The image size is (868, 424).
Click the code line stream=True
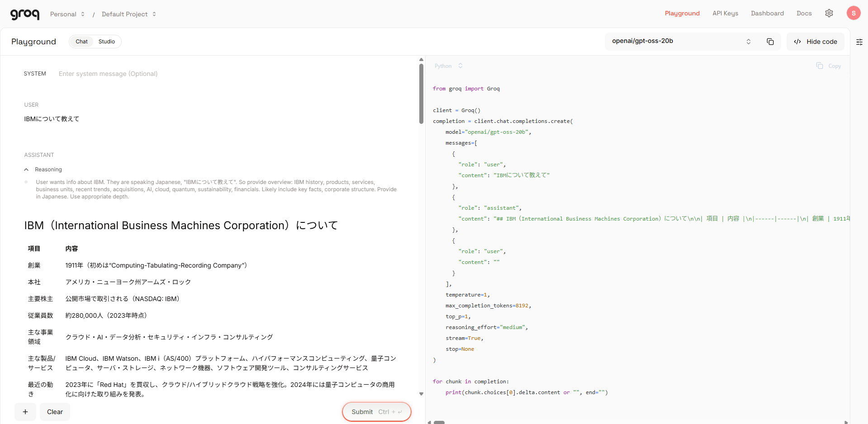[x=465, y=338]
